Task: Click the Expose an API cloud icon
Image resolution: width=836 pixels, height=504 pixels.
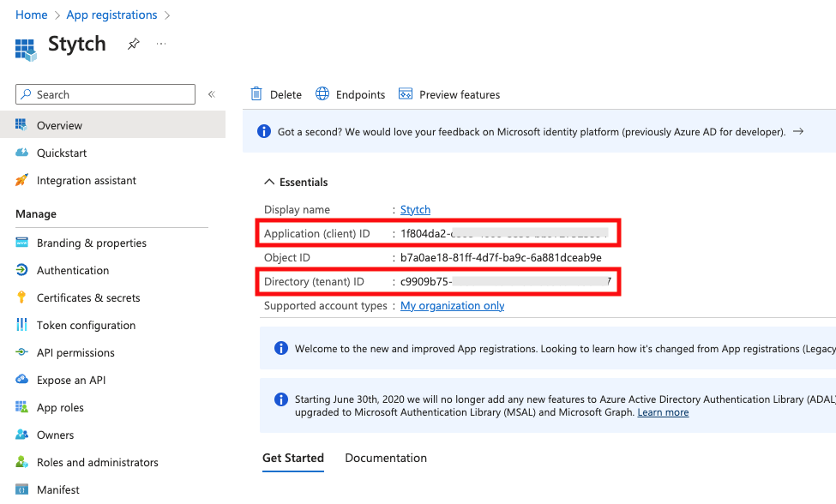Action: tap(21, 380)
